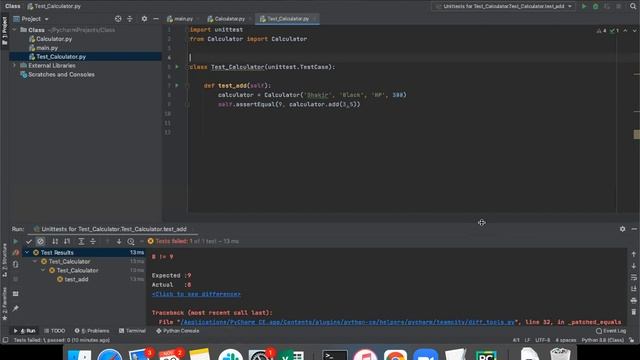The height and width of the screenshot is (360, 640).
Task: Select Scratches and Consoles
Action: [x=58, y=75]
